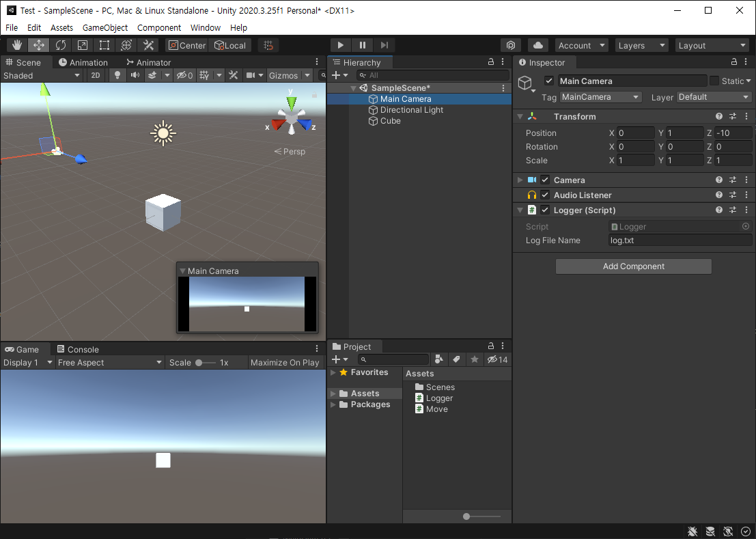
Task: Open the Layout dropdown
Action: tap(712, 45)
